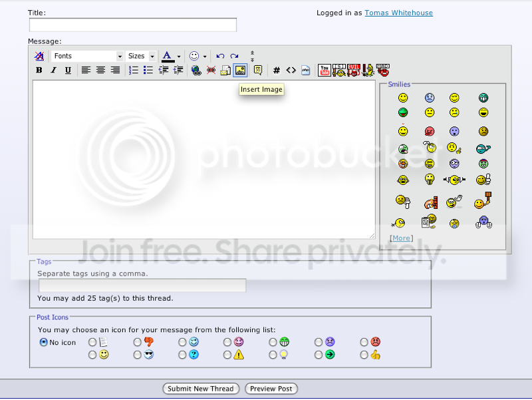
Task: Toggle bold formatting
Action: click(x=39, y=70)
